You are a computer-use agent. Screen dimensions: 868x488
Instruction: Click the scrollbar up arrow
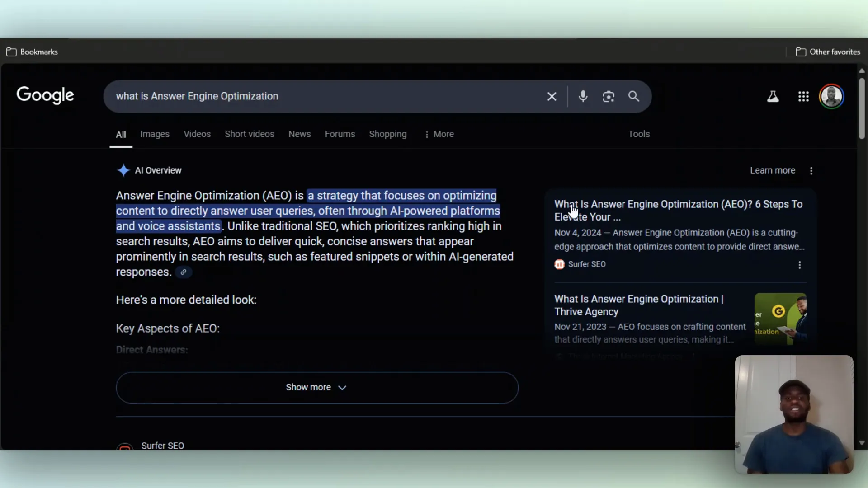862,71
